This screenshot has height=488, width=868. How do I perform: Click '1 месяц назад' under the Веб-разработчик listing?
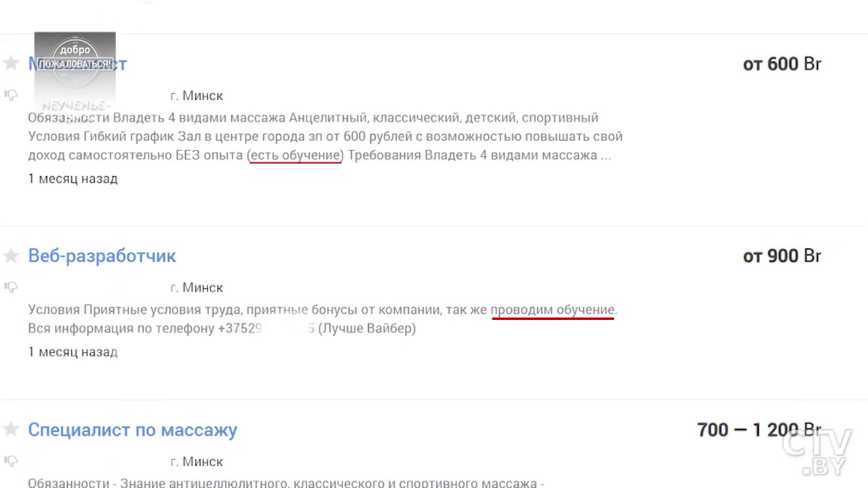pos(73,352)
